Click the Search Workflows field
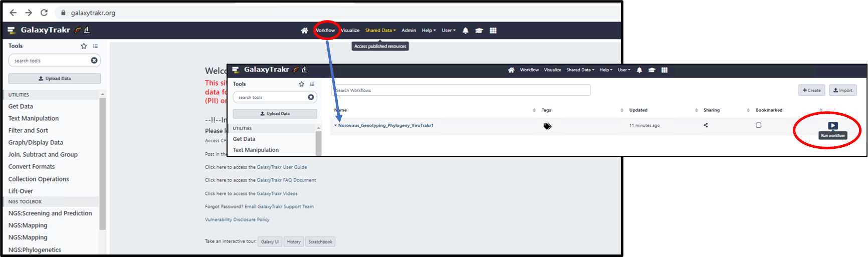 (461, 90)
